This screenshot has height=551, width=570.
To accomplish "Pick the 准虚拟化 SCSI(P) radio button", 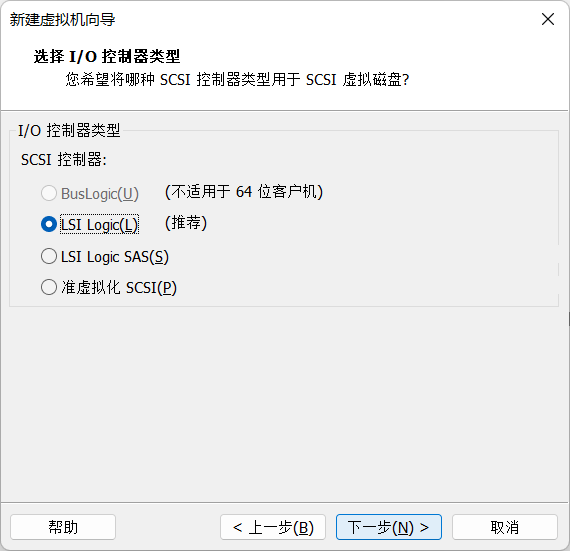I will (x=49, y=287).
